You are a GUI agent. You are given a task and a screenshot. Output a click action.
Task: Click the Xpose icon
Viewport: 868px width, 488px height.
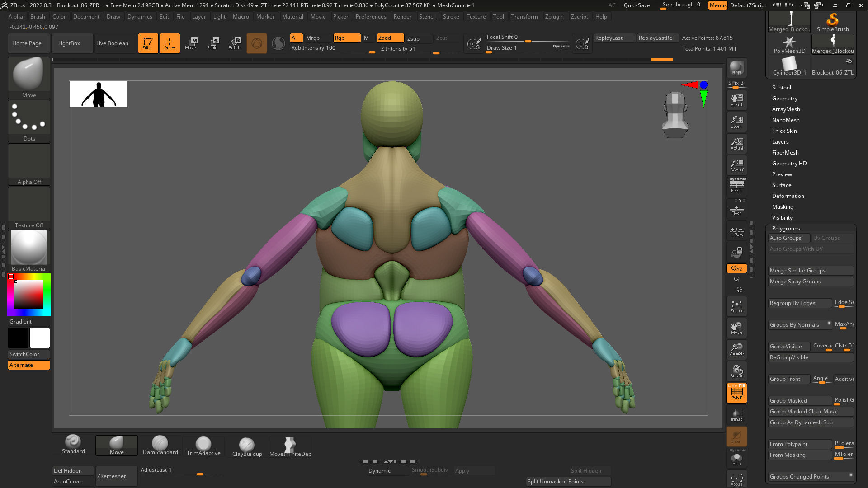(736, 479)
